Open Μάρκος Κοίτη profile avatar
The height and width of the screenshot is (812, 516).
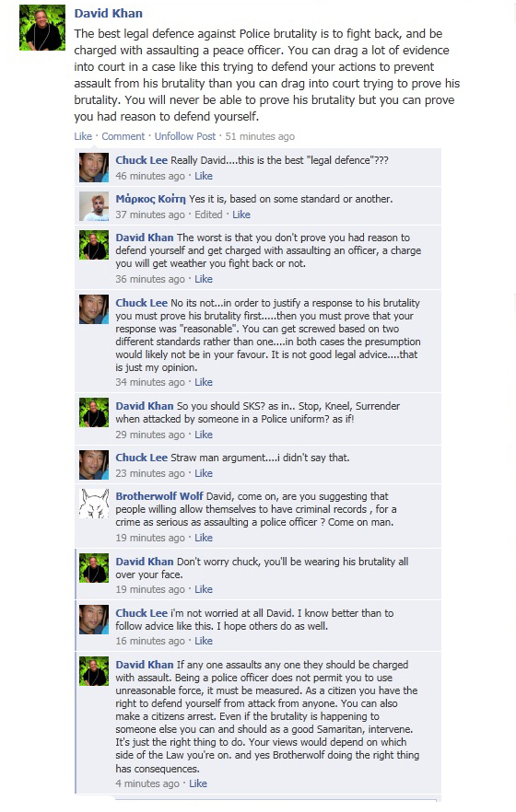94,206
